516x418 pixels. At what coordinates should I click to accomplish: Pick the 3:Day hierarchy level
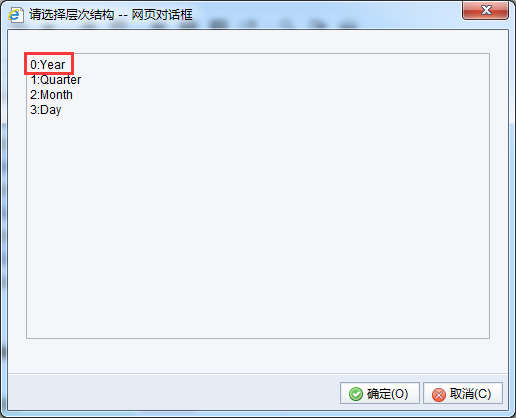click(45, 110)
